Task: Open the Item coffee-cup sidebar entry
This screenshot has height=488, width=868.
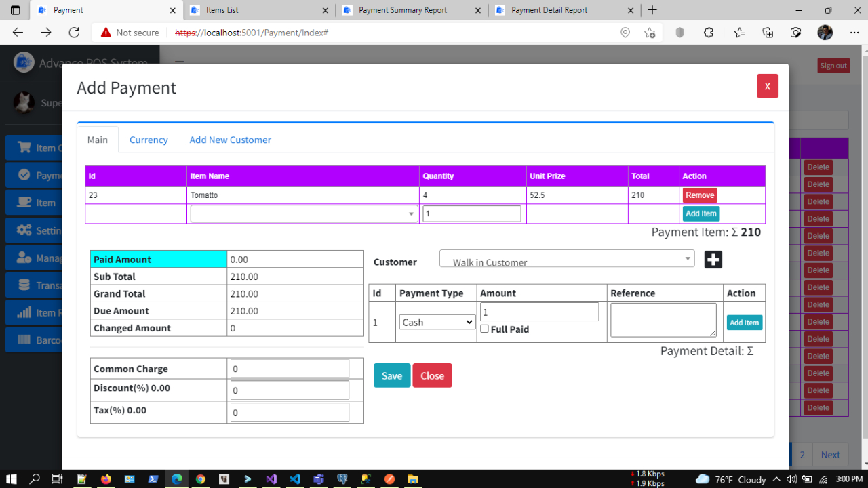Action: 26,202
